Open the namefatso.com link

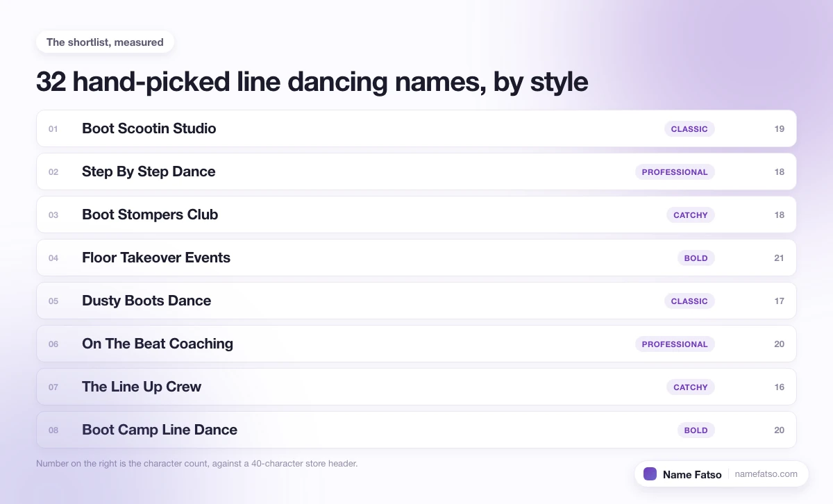(766, 474)
